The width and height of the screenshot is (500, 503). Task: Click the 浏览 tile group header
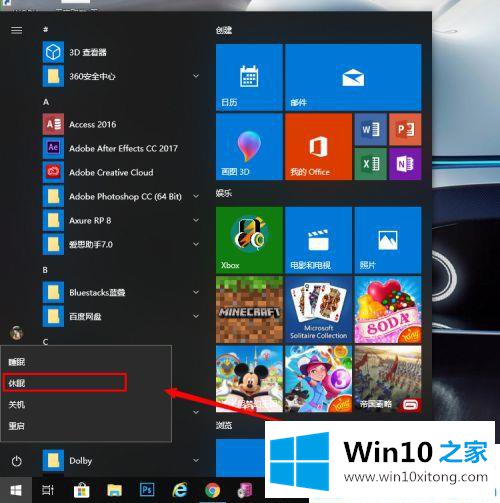pos(224,425)
